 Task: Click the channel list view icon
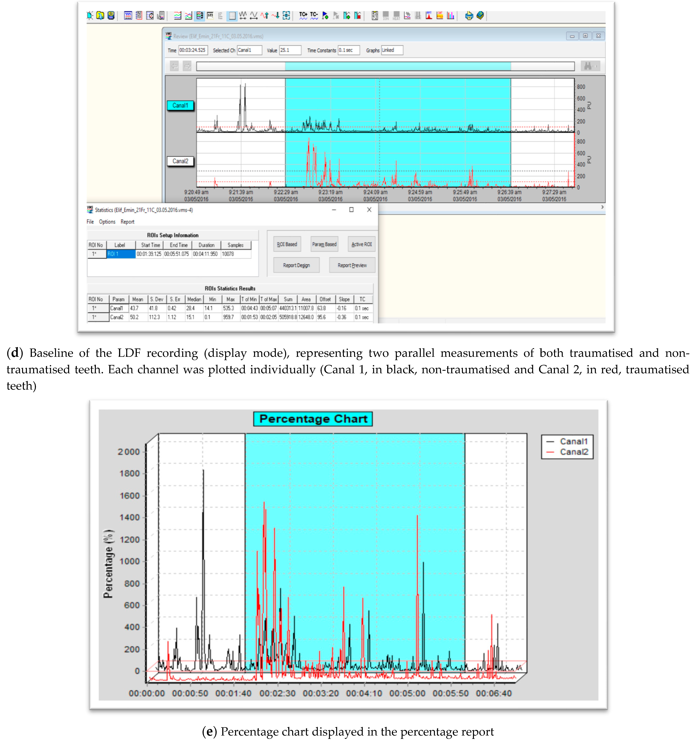pyautogui.click(x=139, y=15)
